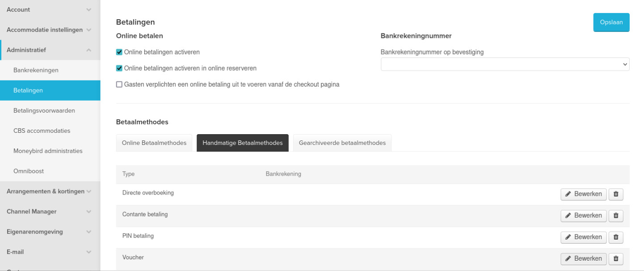Viewport: 644px width, 271px height.
Task: Delete the Voucher payment method
Action: pos(616,258)
